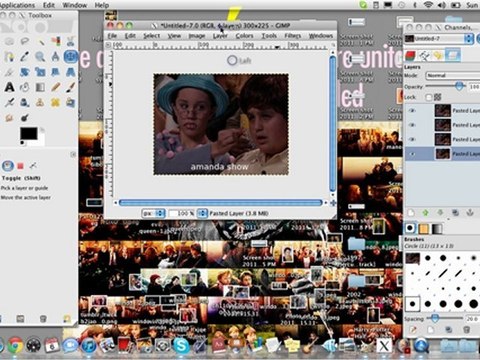Select the Free Select lasso tool
This screenshot has width=480, height=360.
pyautogui.click(x=25, y=41)
